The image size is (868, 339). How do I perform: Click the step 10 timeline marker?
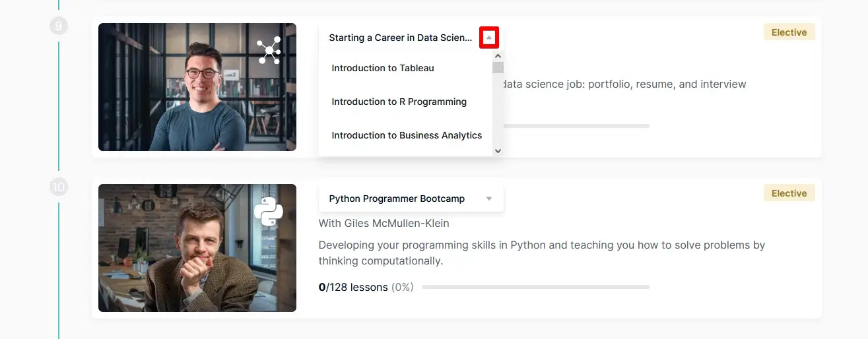[x=59, y=187]
